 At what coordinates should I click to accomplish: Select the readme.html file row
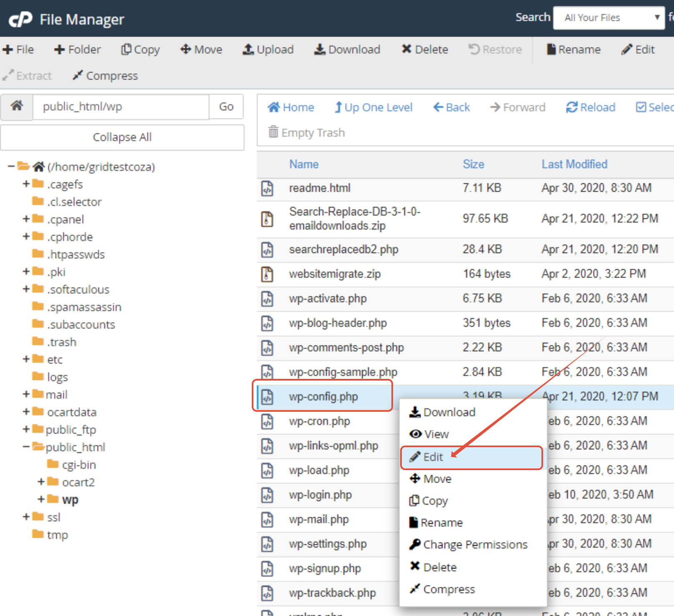(465, 188)
